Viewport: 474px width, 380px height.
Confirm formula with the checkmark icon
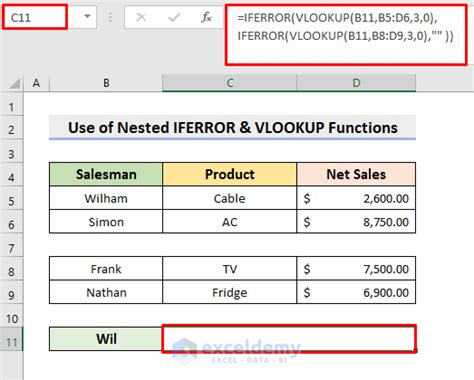tap(174, 17)
